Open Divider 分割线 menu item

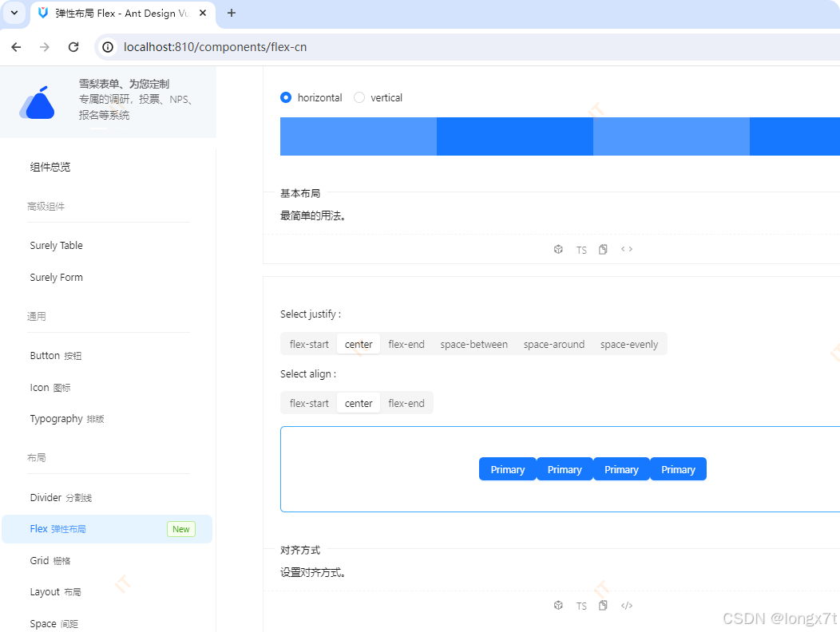point(107,498)
